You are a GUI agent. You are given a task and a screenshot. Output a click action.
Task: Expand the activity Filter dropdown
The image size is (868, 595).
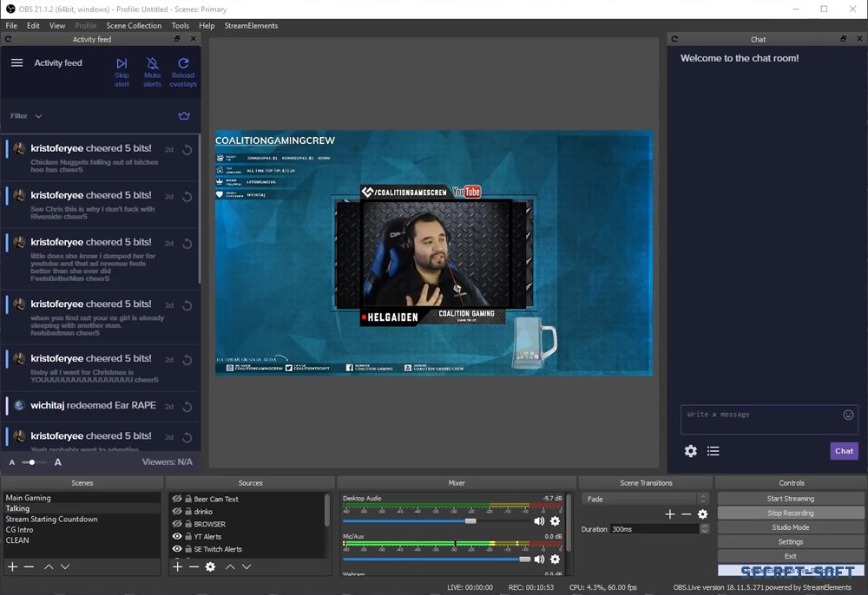tap(26, 116)
